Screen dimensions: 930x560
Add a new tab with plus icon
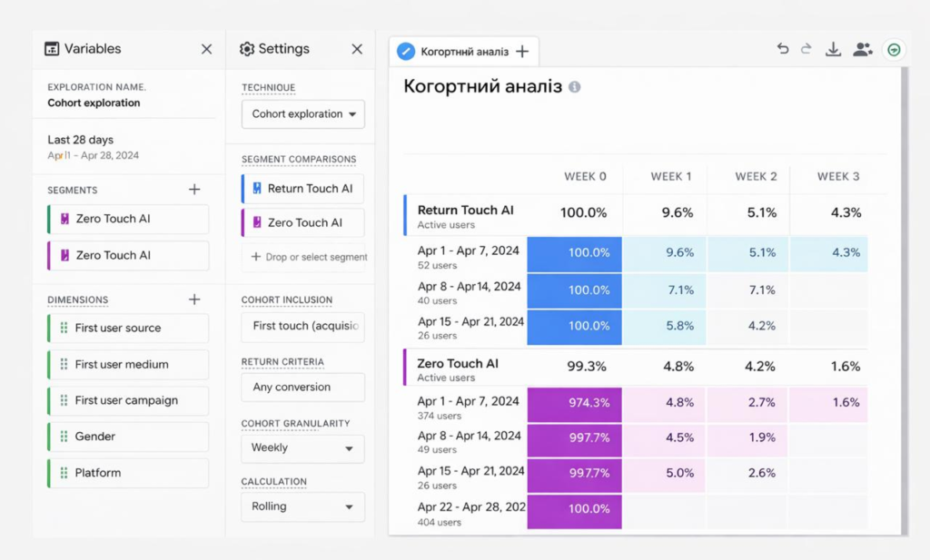pyautogui.click(x=522, y=52)
